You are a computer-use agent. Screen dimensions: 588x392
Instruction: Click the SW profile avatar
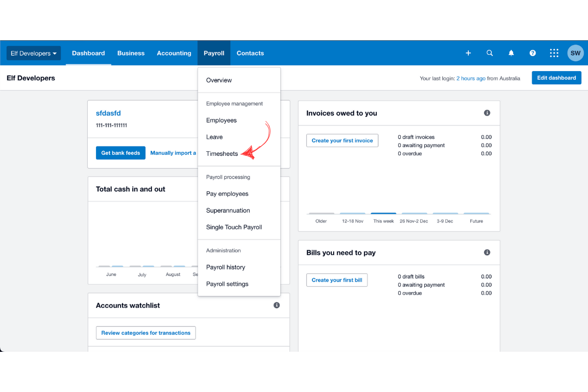[575, 53]
